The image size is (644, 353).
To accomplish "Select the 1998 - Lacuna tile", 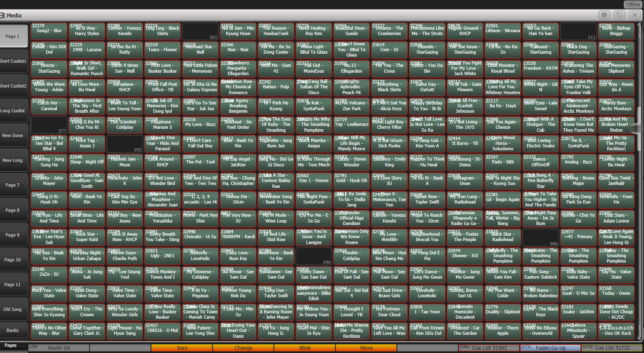I will pyautogui.click(x=87, y=50).
